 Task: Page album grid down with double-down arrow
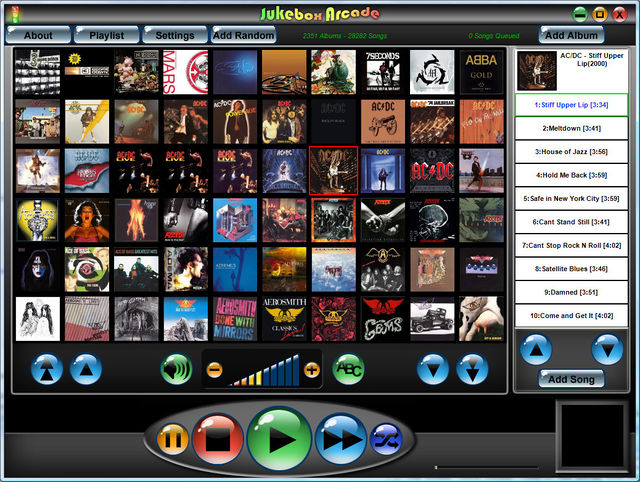click(472, 370)
